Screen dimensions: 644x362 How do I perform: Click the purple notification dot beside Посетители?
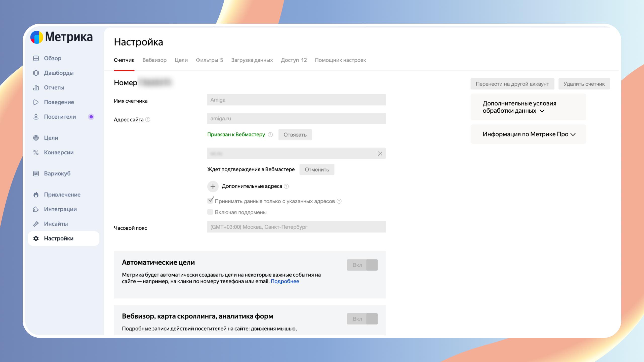click(x=91, y=117)
